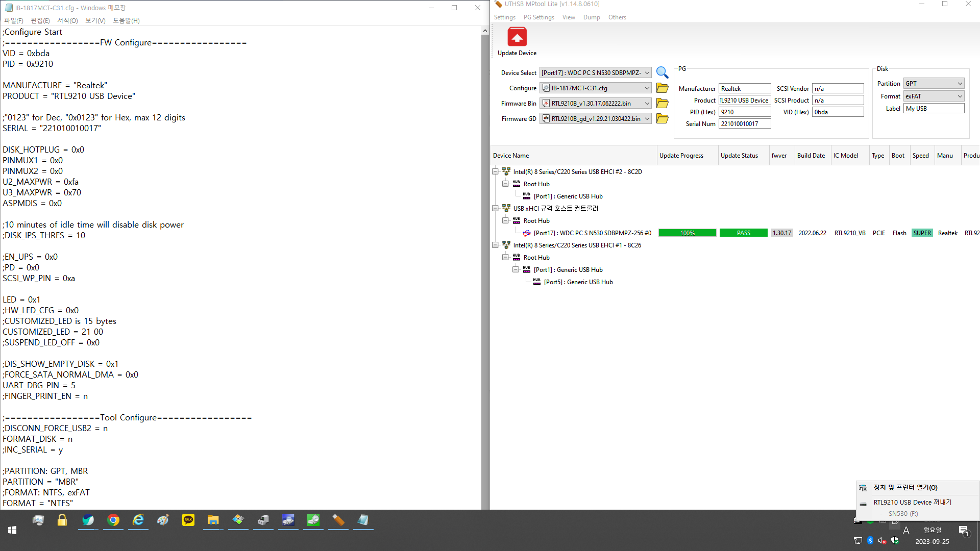Open File Explorer from the taskbar

pos(213,520)
